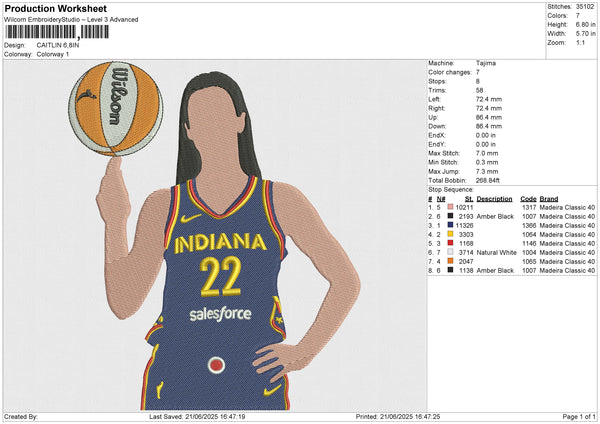Image resolution: width=600 pixels, height=424 pixels.
Task: Select the Trims value 58
Action: (x=479, y=90)
